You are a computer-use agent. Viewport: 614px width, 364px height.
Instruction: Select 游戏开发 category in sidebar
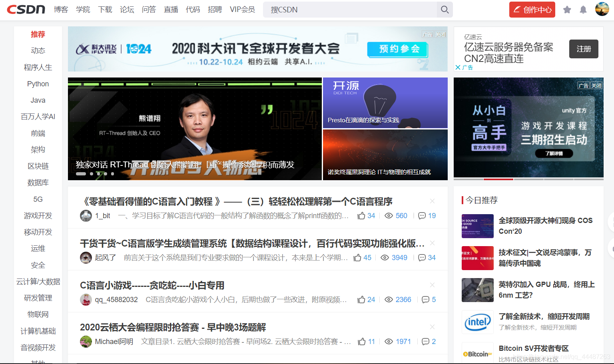(38, 216)
